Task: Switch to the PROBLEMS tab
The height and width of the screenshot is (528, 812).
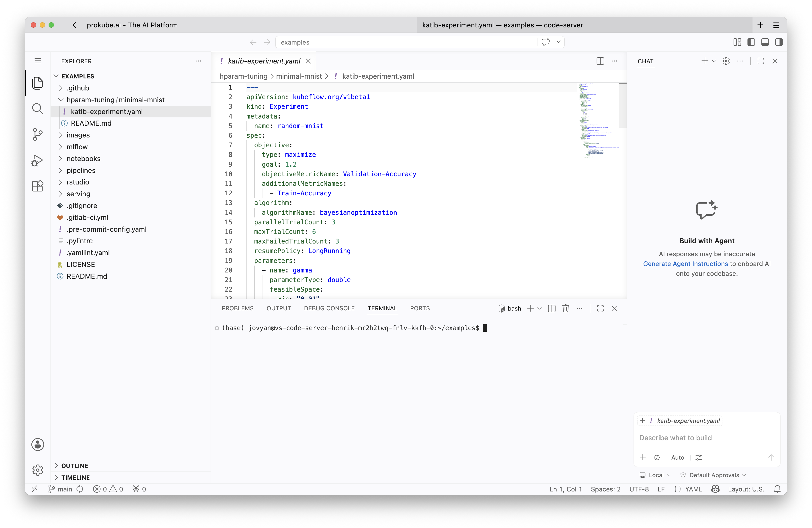Action: pyautogui.click(x=238, y=308)
